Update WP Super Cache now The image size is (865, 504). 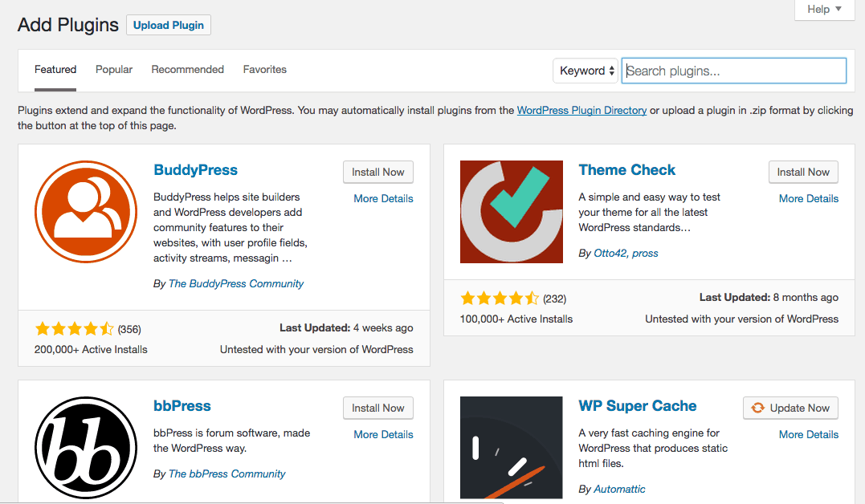[x=790, y=408]
